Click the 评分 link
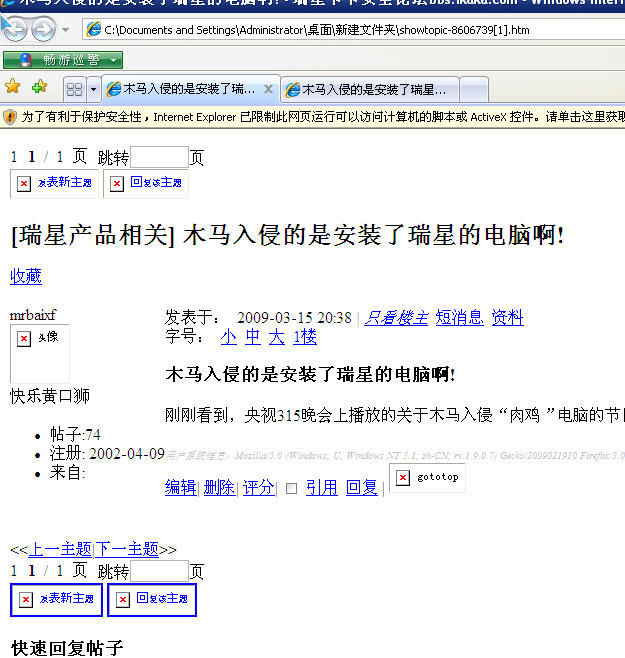This screenshot has height=658, width=625. (259, 488)
